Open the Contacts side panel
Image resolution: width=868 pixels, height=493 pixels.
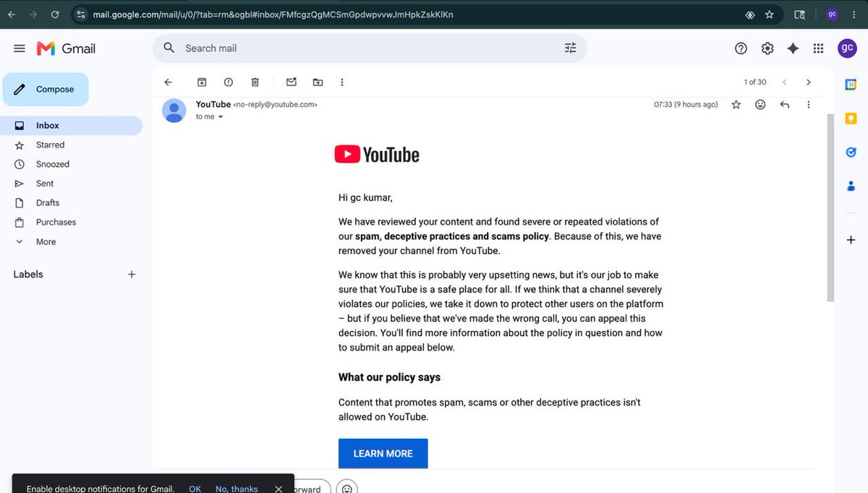point(851,186)
